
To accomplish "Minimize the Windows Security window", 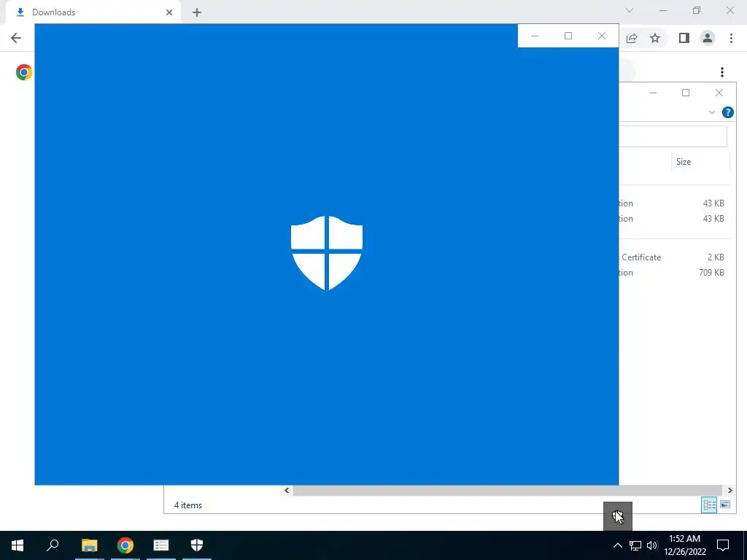I will point(535,36).
